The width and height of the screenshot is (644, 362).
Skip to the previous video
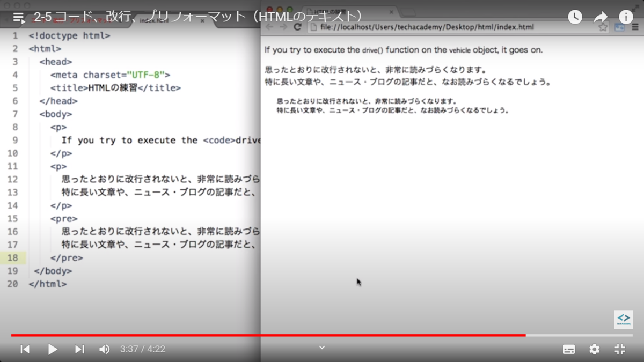point(25,349)
